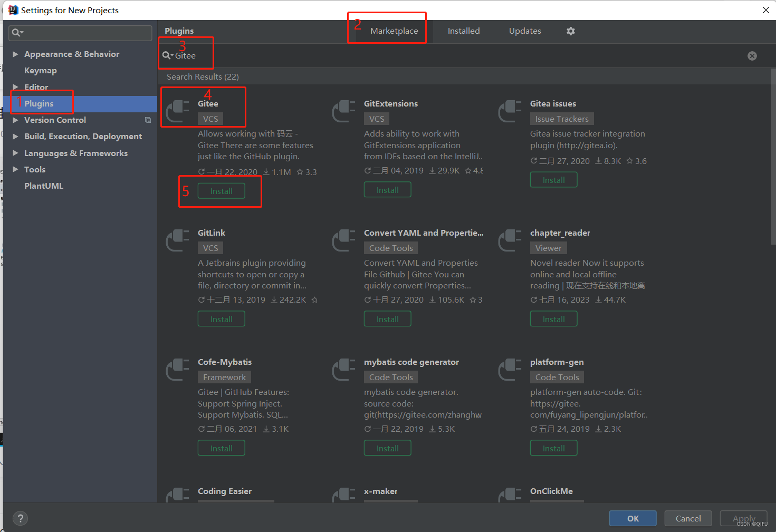This screenshot has width=776, height=532.
Task: Open the GitExtensions plugin title
Action: click(391, 104)
